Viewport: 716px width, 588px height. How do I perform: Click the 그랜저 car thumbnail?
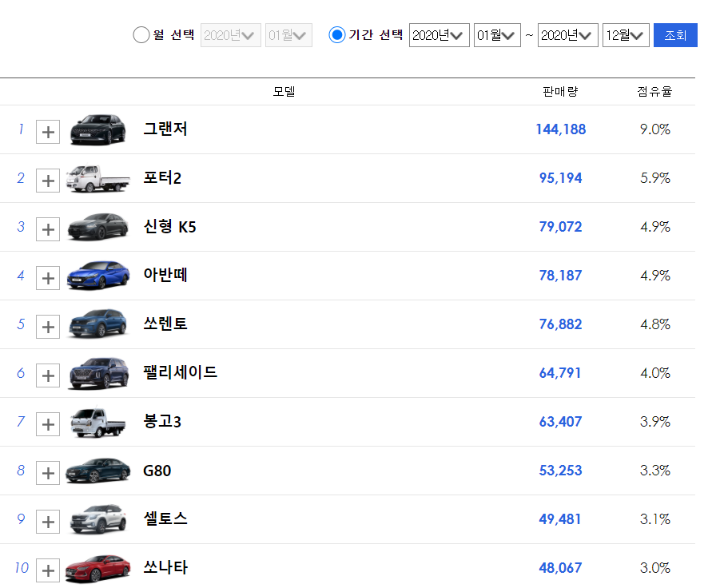point(97,129)
